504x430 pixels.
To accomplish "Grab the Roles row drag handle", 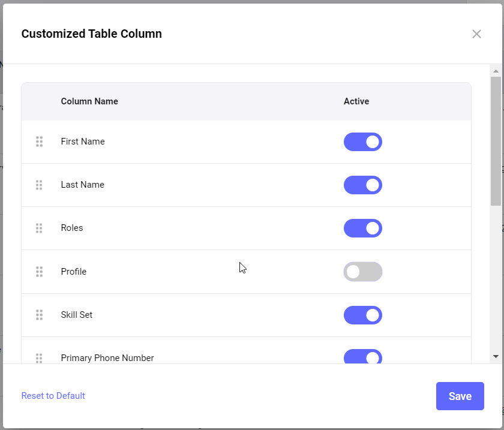I will pos(39,228).
